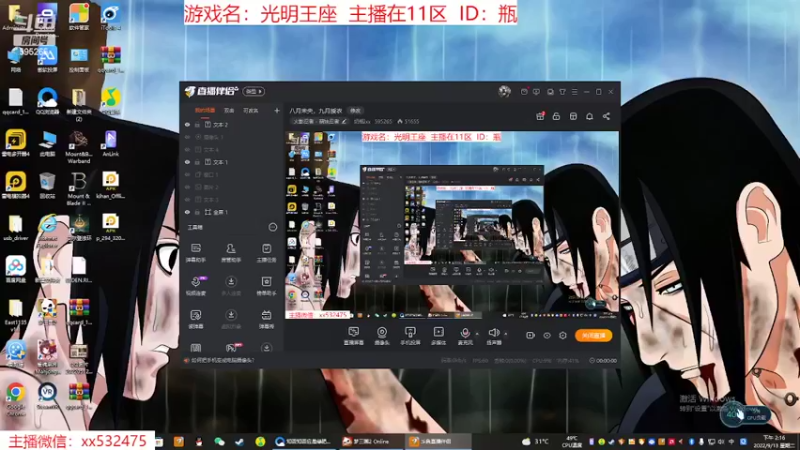Open the title bar icon with red dot

click(x=524, y=91)
